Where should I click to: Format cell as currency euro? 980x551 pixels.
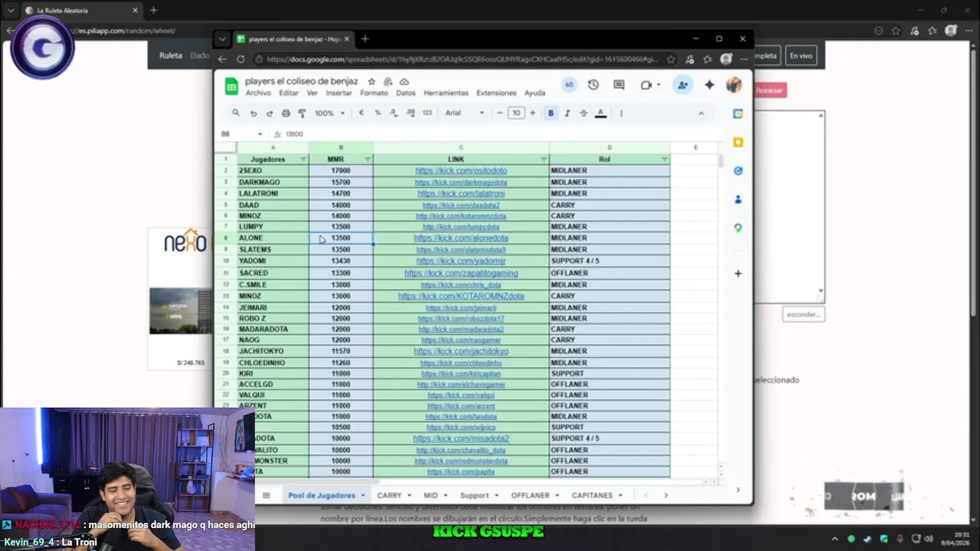(x=361, y=113)
